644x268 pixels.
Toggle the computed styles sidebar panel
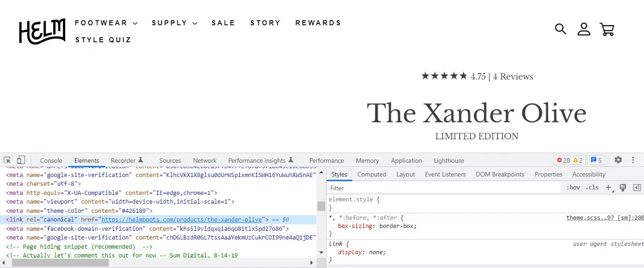point(372,174)
